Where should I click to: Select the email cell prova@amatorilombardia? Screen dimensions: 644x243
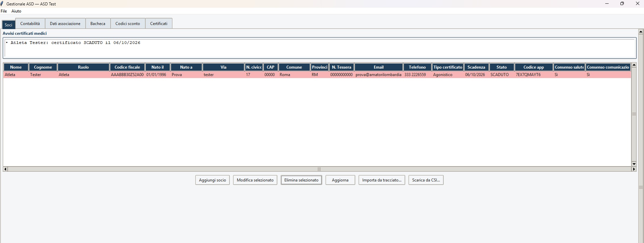click(x=379, y=75)
